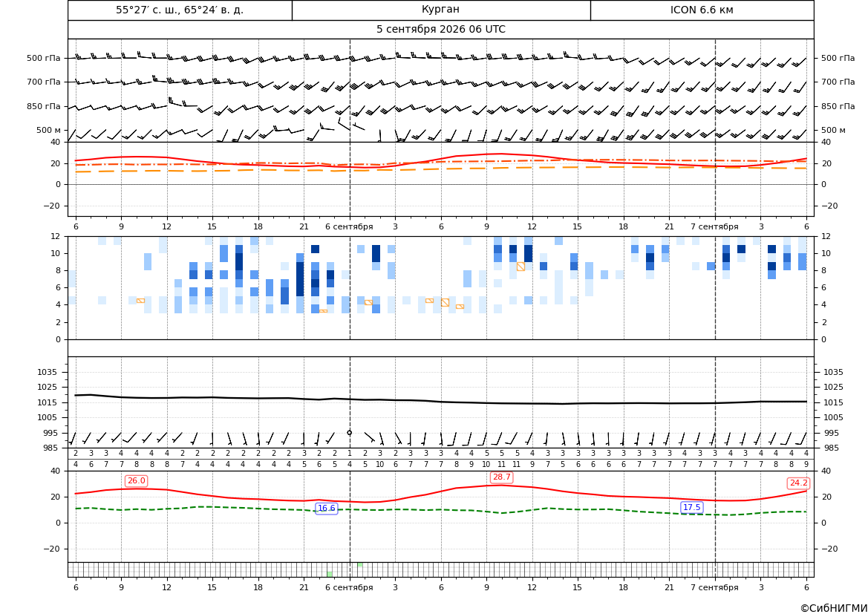Select the Курган station title cell
The image size is (868, 614).
441,10
